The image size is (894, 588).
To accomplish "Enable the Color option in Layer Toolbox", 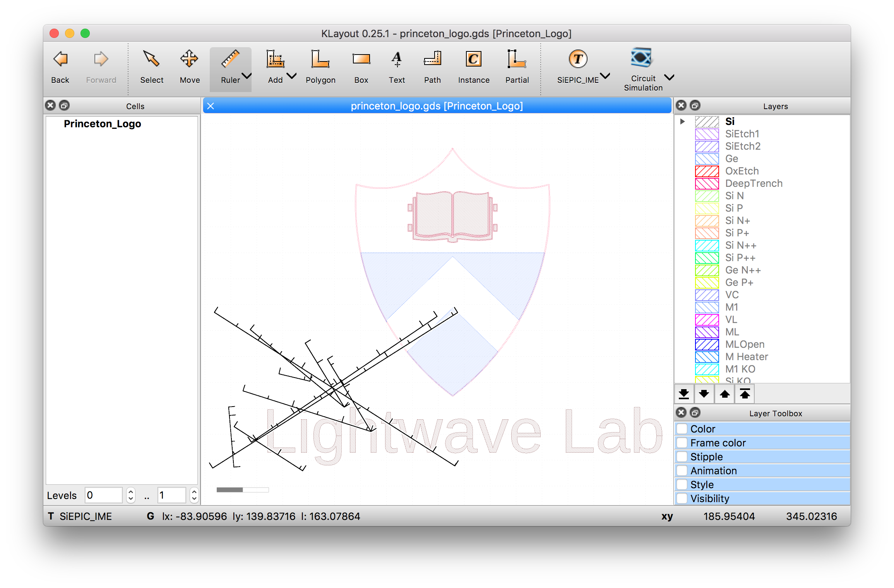I will [682, 429].
